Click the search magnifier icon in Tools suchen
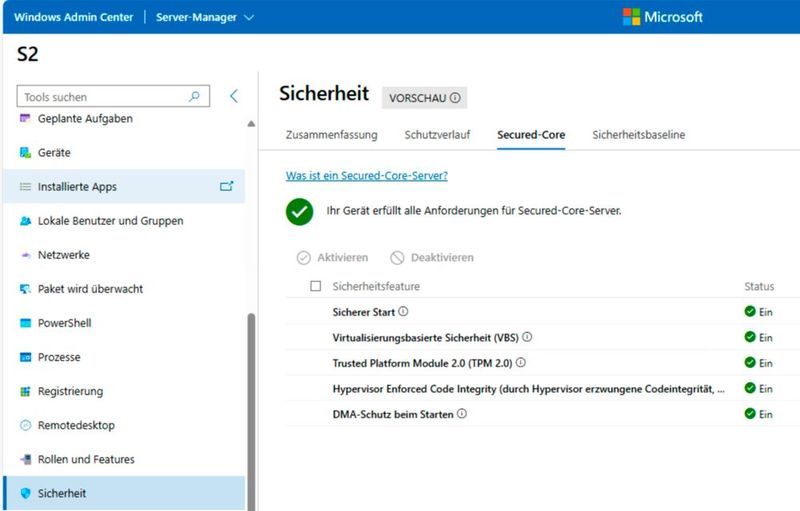The image size is (800, 511). point(194,96)
